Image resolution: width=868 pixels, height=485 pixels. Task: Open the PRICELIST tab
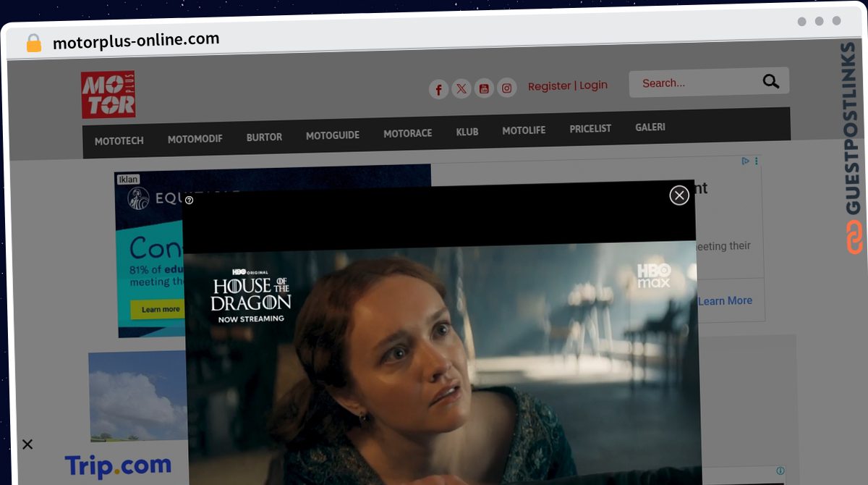click(590, 129)
